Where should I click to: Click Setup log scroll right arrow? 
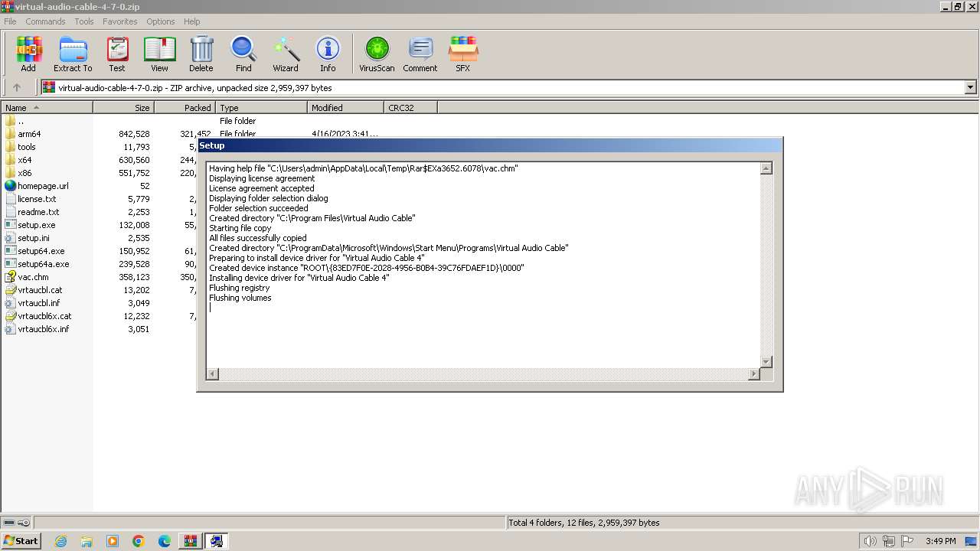click(753, 373)
